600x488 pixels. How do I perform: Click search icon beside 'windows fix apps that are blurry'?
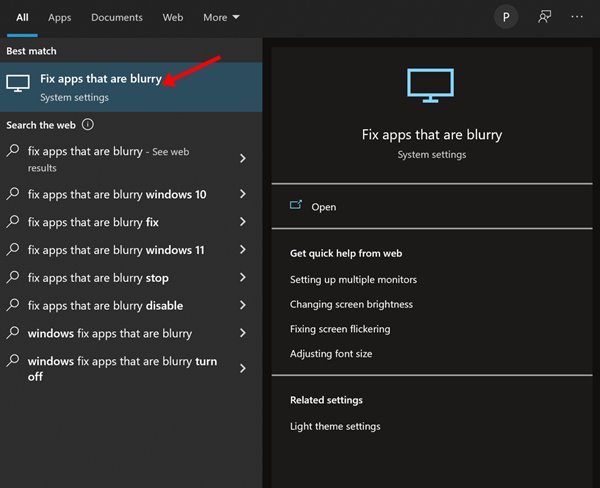pyautogui.click(x=13, y=333)
